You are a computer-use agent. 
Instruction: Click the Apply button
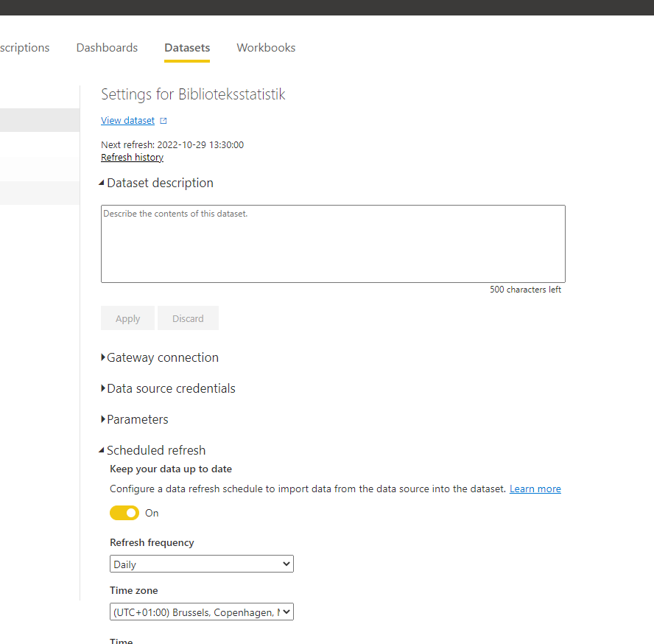(127, 318)
